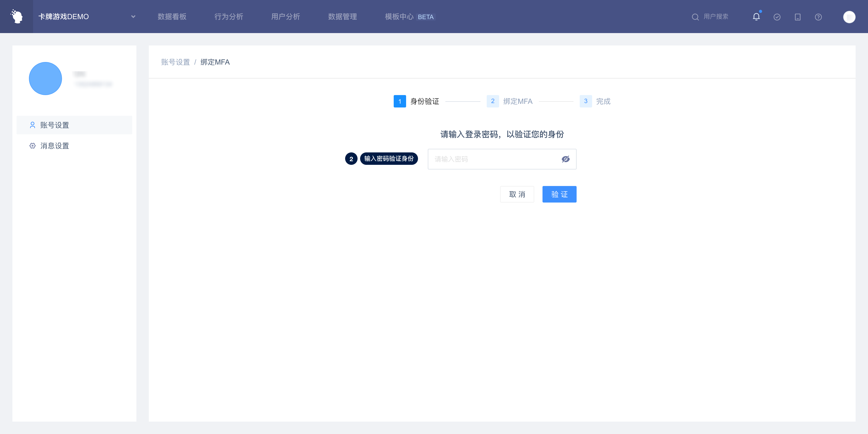Open the notification bell
This screenshot has height=434, width=868.
pyautogui.click(x=756, y=17)
